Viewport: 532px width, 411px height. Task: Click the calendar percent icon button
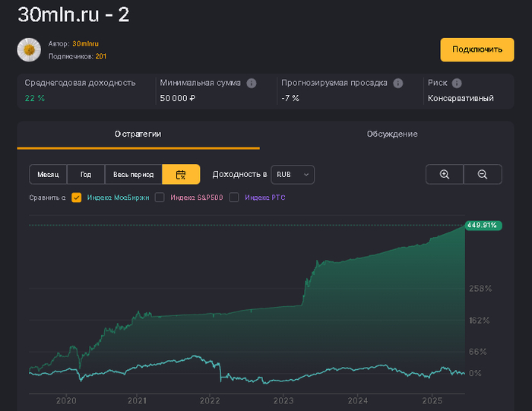tap(181, 175)
